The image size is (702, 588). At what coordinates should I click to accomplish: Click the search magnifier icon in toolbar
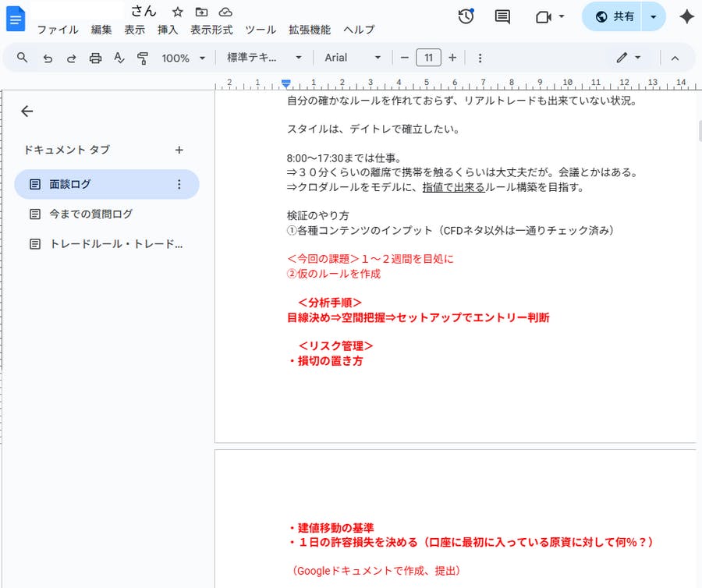pyautogui.click(x=23, y=58)
